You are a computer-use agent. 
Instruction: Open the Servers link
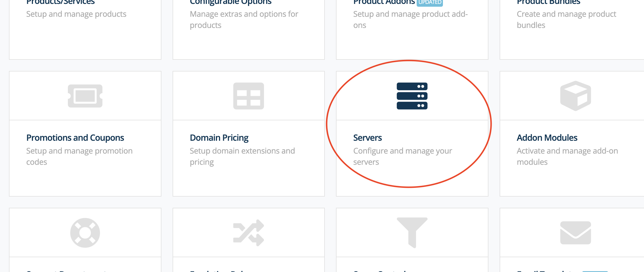tap(368, 138)
